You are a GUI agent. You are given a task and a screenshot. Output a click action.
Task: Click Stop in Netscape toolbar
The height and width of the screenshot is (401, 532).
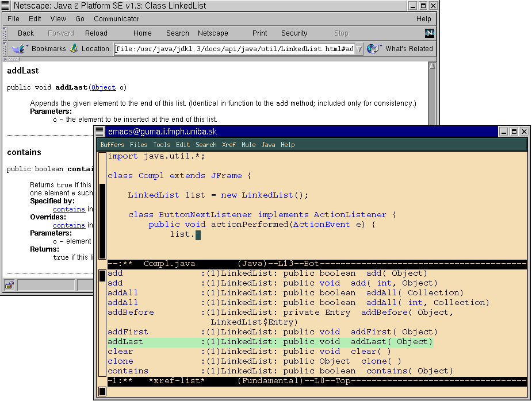341,33
